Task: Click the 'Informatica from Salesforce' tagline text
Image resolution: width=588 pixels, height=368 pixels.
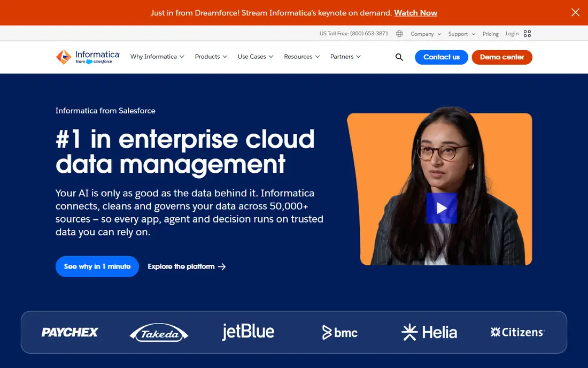Action: coord(105,111)
